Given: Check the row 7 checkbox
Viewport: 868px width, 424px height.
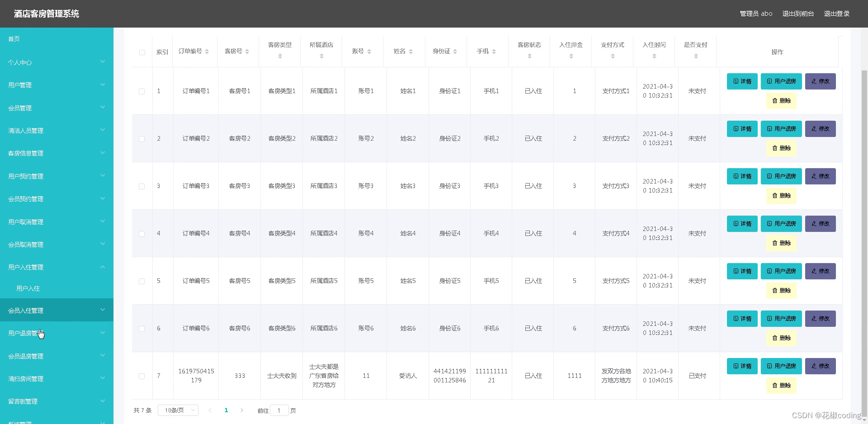Looking at the screenshot, I should (142, 376).
